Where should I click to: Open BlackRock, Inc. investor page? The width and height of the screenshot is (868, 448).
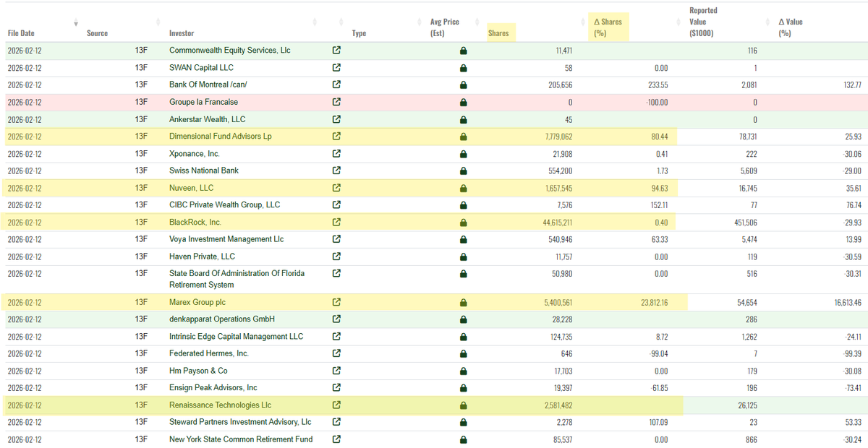click(195, 222)
